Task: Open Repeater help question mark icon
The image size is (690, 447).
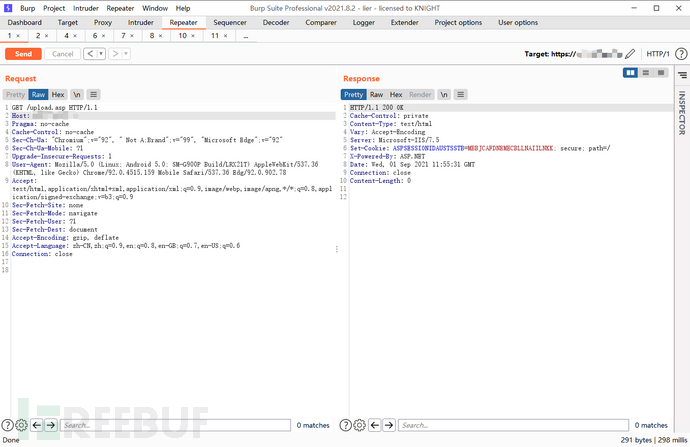Action: click(681, 54)
